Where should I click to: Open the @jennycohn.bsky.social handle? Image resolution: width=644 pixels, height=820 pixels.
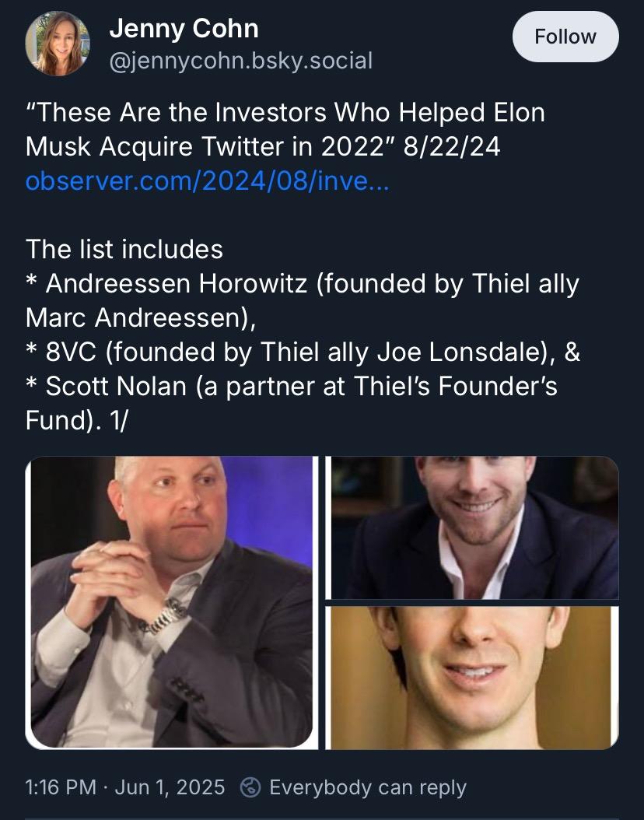(x=240, y=60)
